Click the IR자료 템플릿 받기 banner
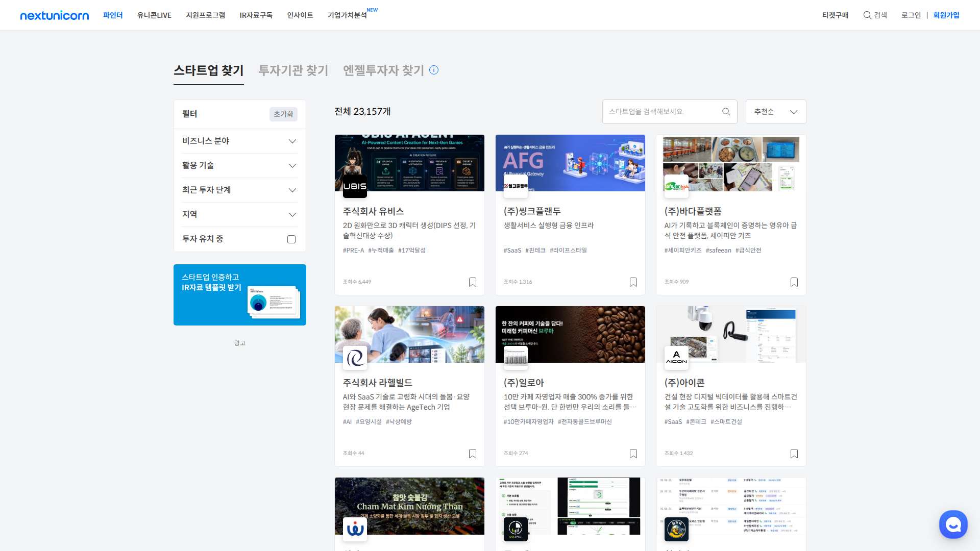980x551 pixels. click(x=239, y=295)
